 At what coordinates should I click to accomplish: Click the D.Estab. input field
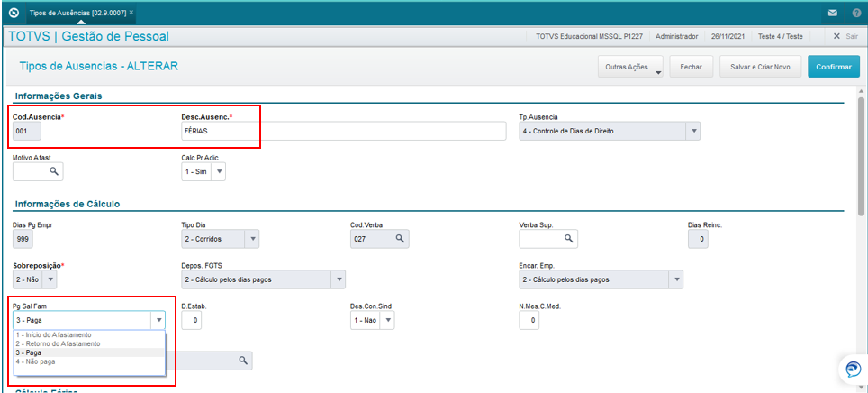192,320
